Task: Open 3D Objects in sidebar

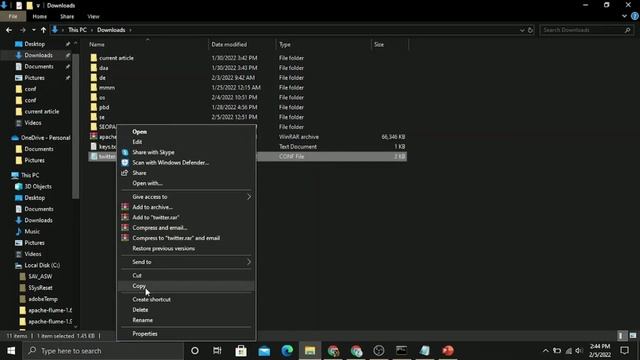Action: pos(38,187)
